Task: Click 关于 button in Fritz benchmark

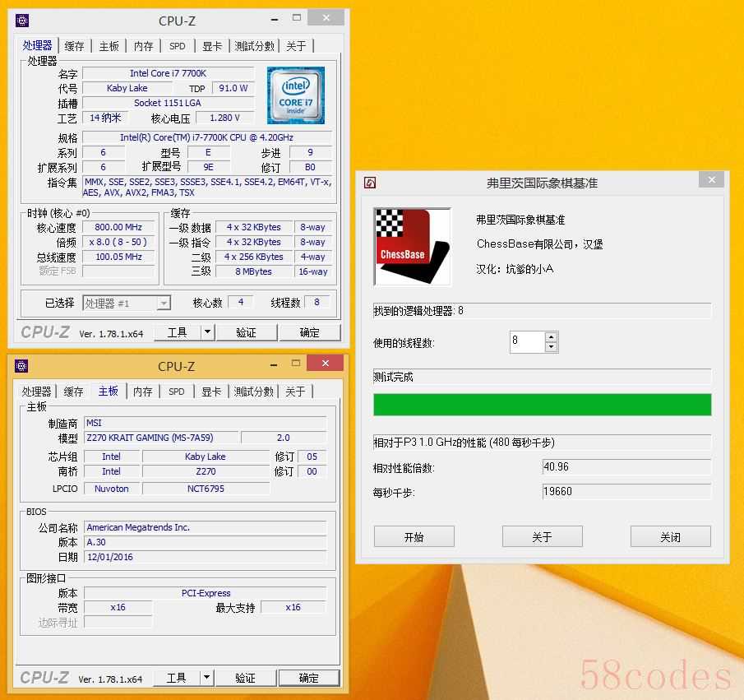Action: point(542,536)
